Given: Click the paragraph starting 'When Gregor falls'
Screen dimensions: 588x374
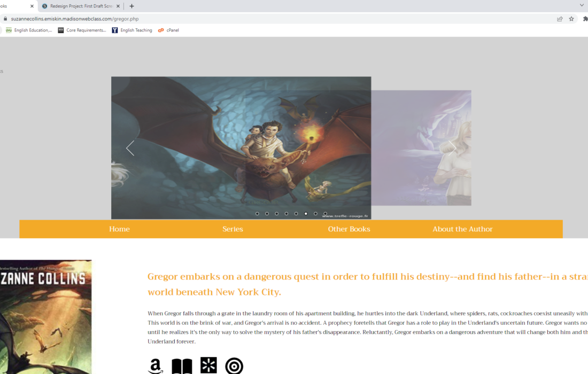Looking at the screenshot, I should 368,327.
